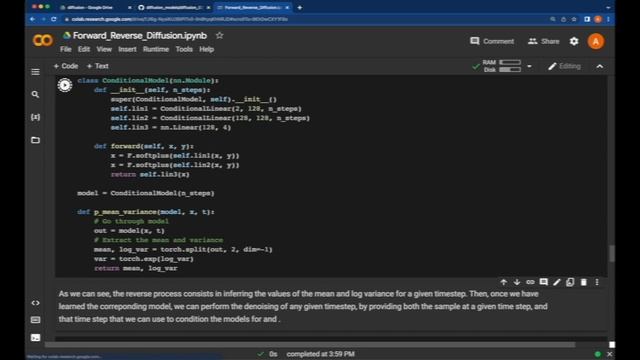640x360 pixels.
Task: Bookmark this page in the address bar
Action: [x=574, y=19]
